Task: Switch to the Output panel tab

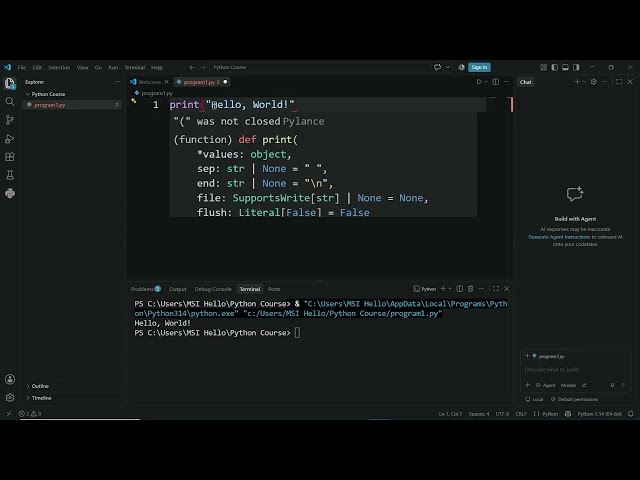Action: (x=178, y=289)
